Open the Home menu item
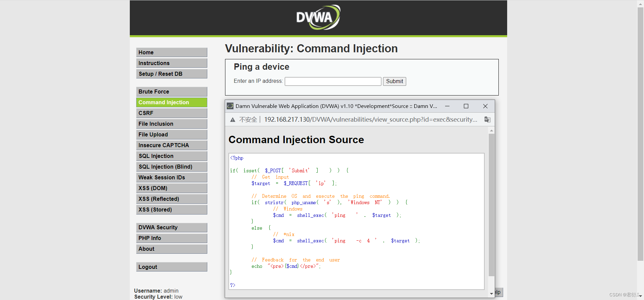Screen dimensions: 644x300 [x=172, y=52]
